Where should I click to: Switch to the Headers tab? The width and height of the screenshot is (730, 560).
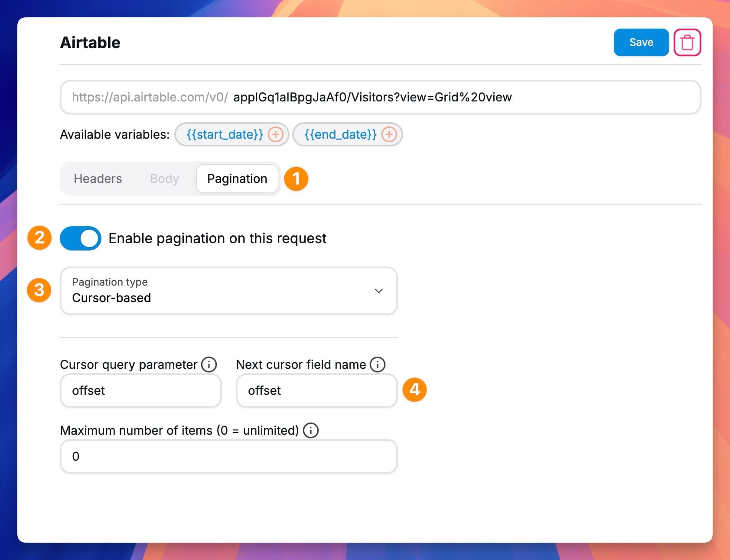pyautogui.click(x=97, y=179)
